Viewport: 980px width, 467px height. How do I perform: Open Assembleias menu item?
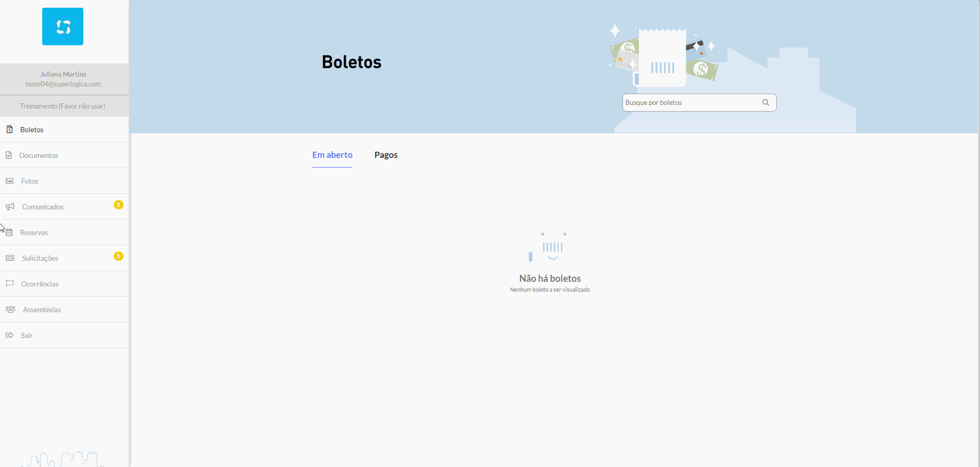point(64,310)
